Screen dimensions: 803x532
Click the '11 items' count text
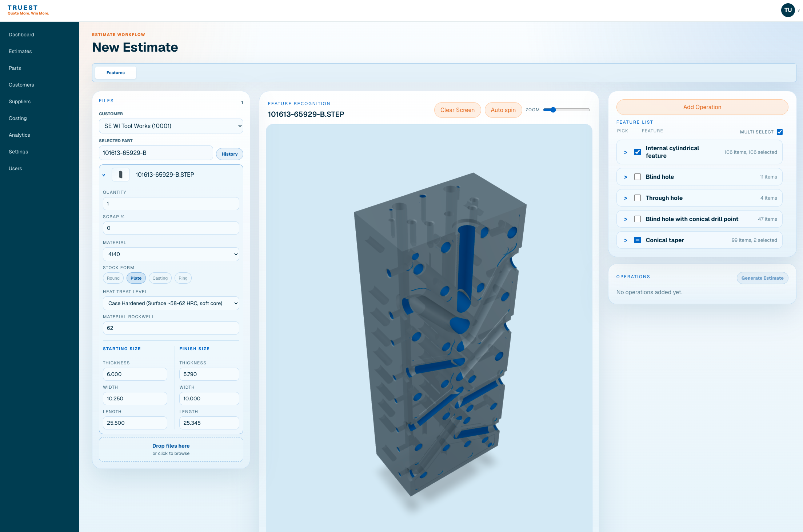click(768, 177)
